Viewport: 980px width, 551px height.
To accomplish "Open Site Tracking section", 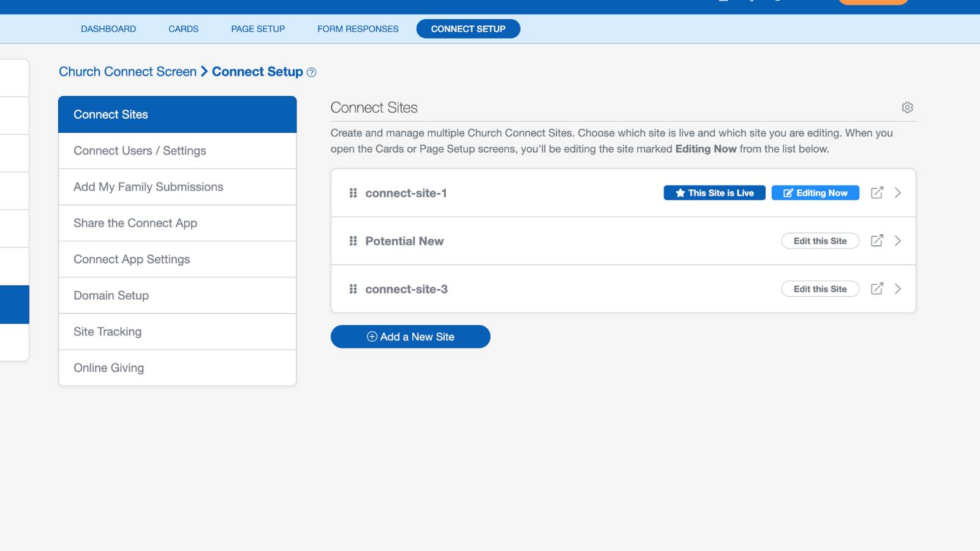I will (178, 331).
